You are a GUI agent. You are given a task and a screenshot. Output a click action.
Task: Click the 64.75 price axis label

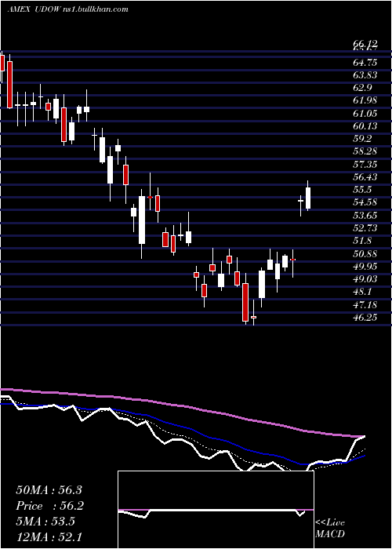(365, 63)
